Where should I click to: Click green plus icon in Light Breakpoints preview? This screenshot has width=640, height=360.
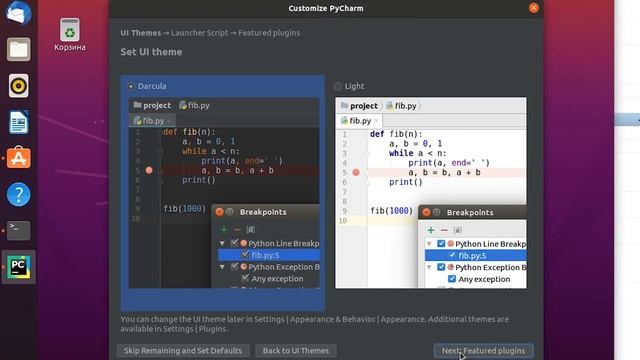pyautogui.click(x=431, y=230)
